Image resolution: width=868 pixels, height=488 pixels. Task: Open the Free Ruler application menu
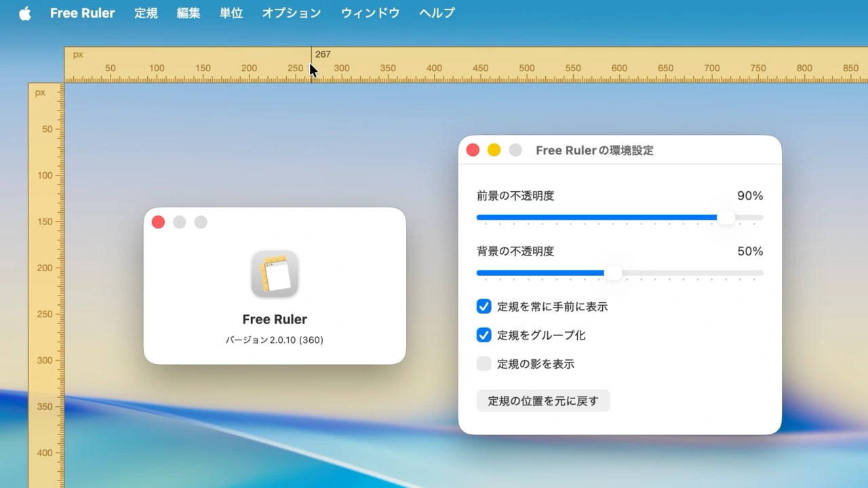[82, 13]
